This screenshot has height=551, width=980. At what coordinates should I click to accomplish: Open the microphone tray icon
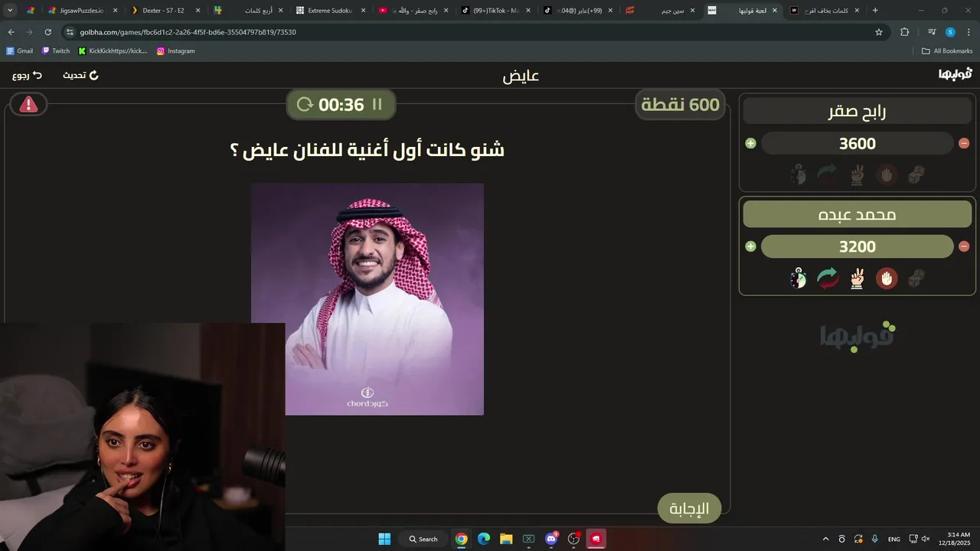[x=874, y=539]
